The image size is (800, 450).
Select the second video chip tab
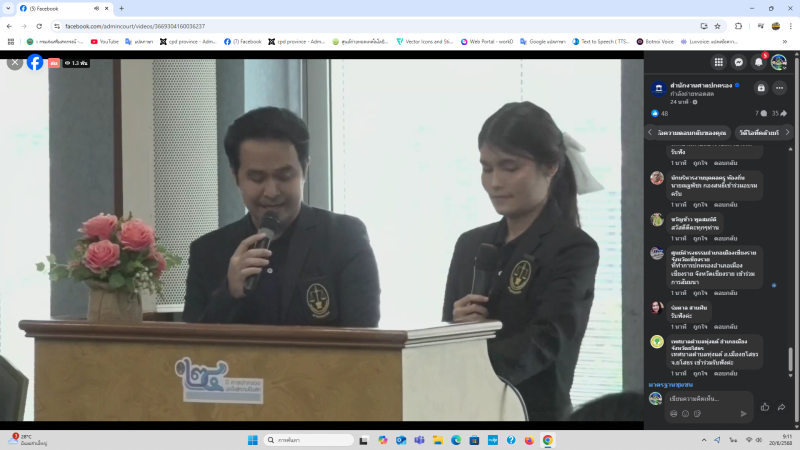click(759, 133)
